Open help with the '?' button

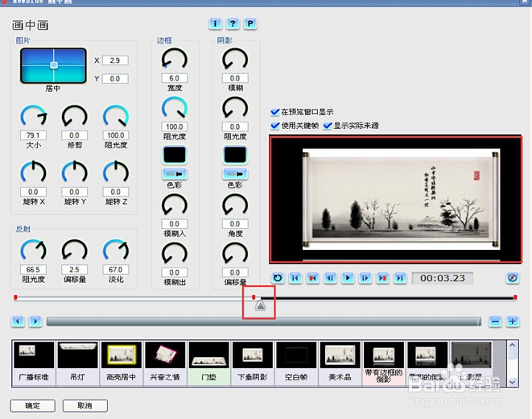click(x=233, y=23)
